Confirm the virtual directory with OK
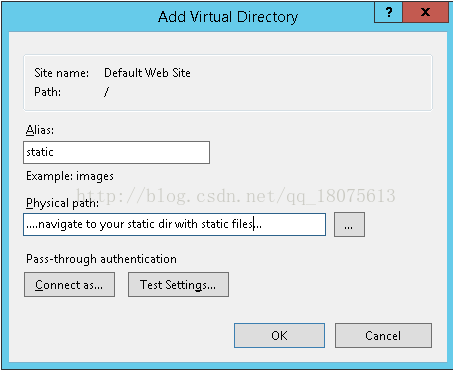Image resolution: width=454 pixels, height=370 pixels. (x=279, y=335)
